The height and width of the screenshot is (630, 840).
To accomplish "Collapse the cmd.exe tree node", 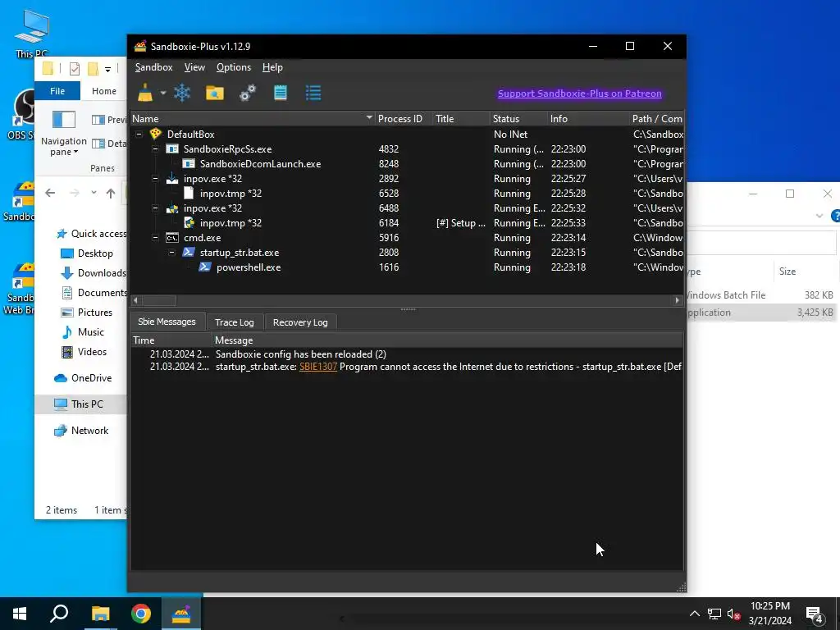I will pyautogui.click(x=155, y=237).
